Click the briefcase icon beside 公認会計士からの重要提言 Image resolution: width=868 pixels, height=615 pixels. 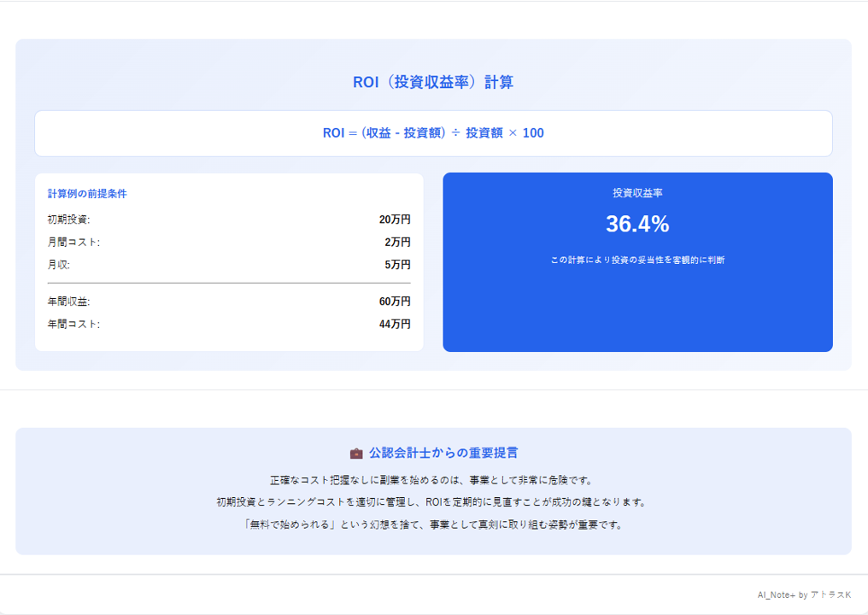[356, 454]
